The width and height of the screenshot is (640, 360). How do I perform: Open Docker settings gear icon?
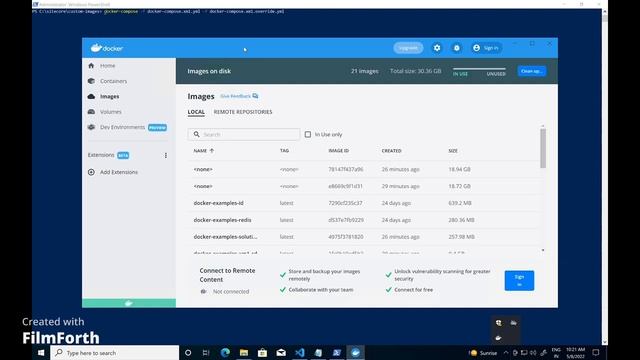[x=437, y=48]
